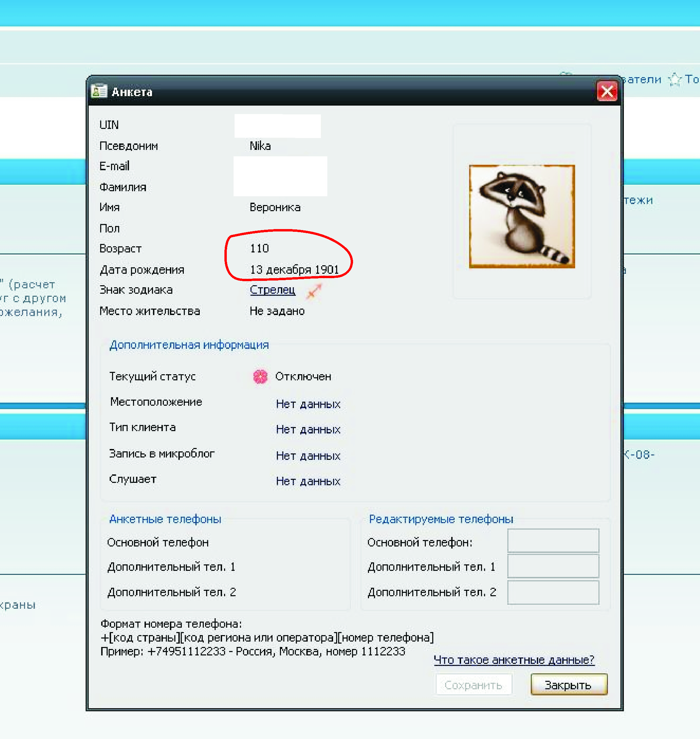Click Дополнительная информация section header
This screenshot has height=739, width=700.
189,345
